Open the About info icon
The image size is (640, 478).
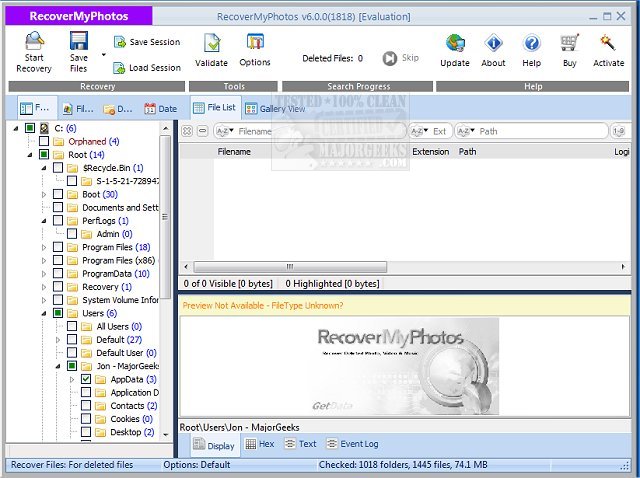[x=493, y=43]
